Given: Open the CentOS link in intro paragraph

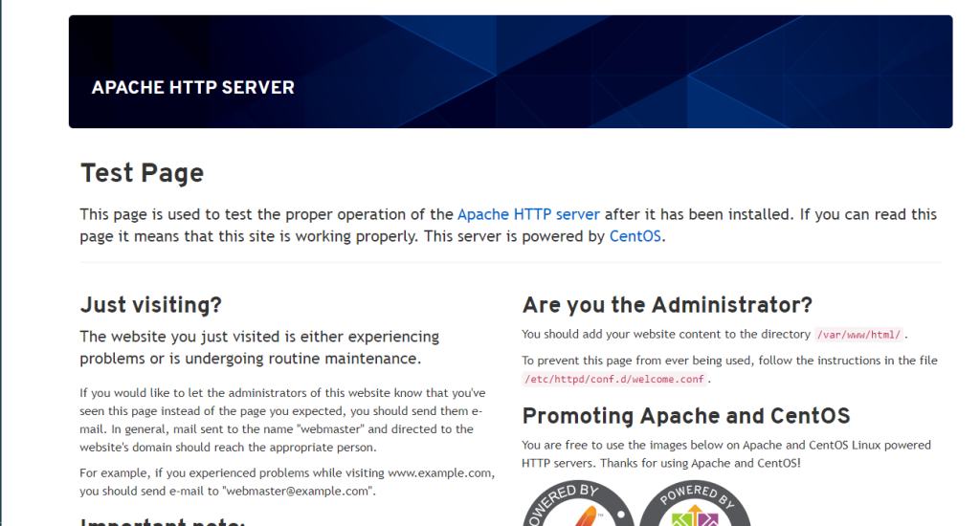Looking at the screenshot, I should [x=635, y=235].
